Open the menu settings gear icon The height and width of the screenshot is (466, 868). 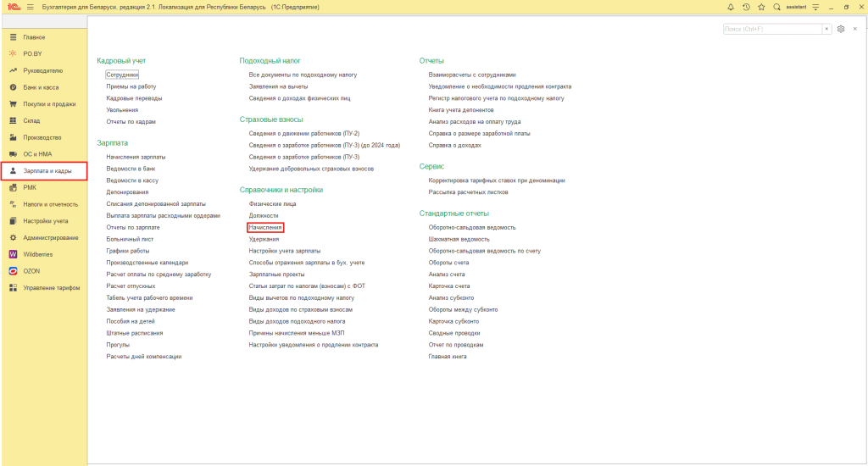841,29
